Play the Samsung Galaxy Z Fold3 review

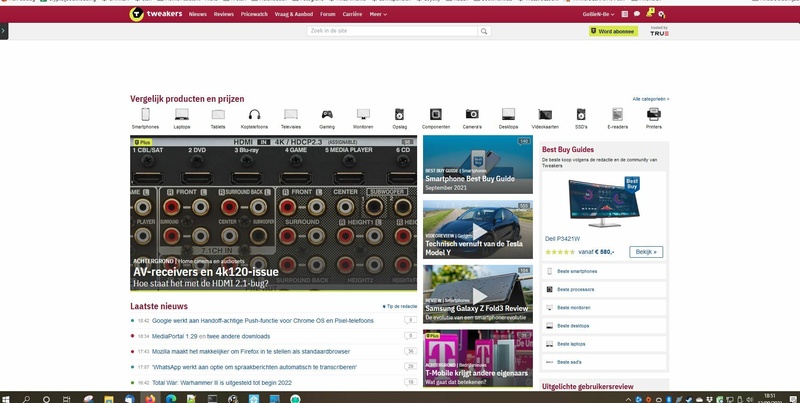pos(478,294)
